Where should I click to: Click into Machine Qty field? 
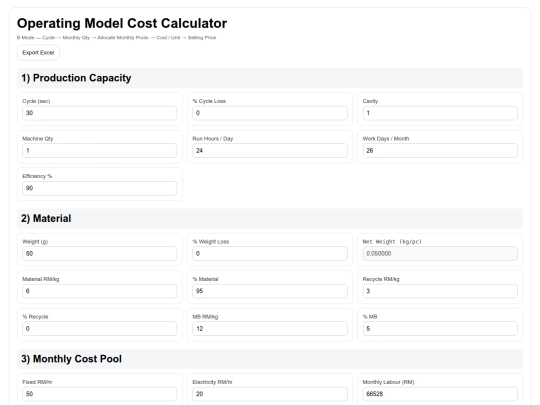100,150
